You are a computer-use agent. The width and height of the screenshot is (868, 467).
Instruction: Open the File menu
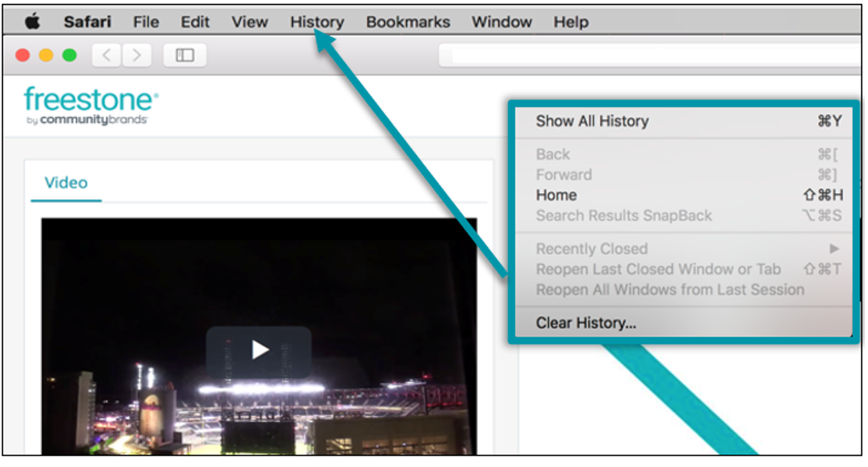(x=145, y=22)
